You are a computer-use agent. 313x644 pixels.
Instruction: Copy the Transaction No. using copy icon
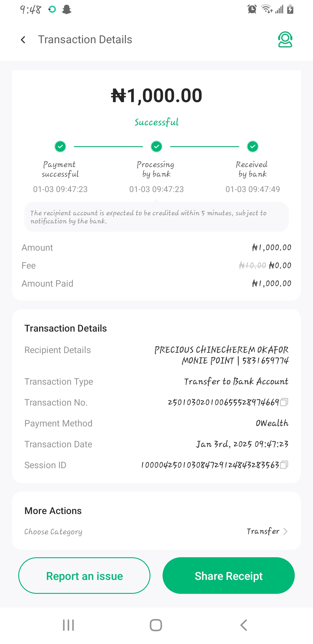pyautogui.click(x=284, y=402)
